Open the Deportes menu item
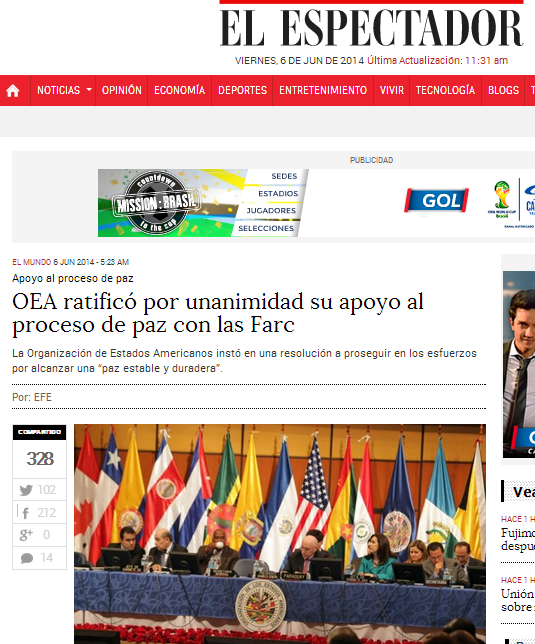The image size is (535, 644). 242,90
